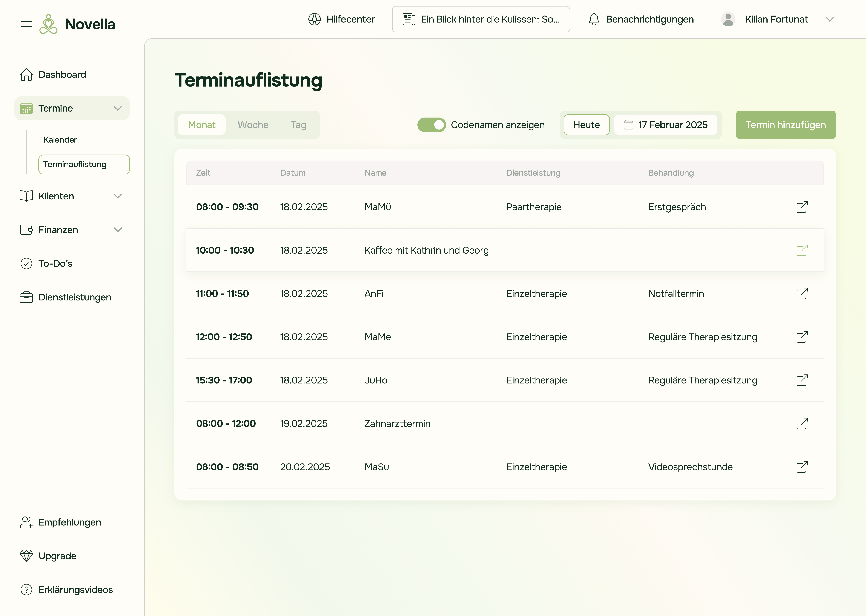
Task: Click the Datum column header
Action: (293, 173)
